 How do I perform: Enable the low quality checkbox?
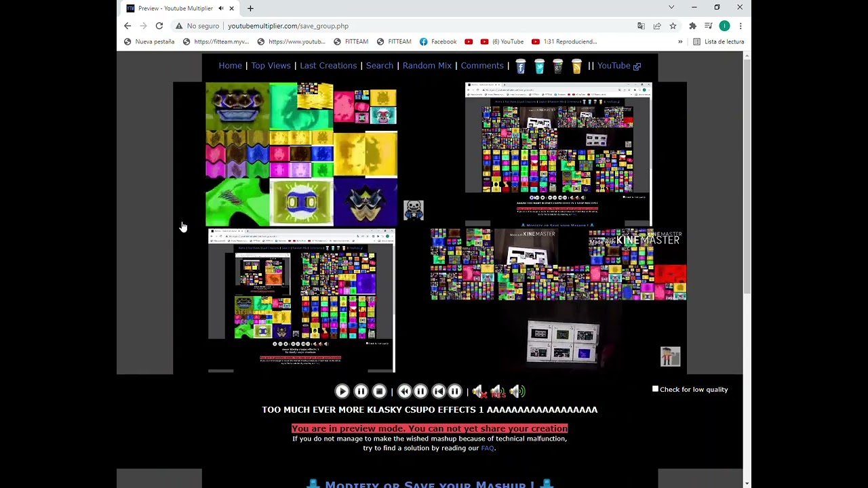pyautogui.click(x=655, y=389)
